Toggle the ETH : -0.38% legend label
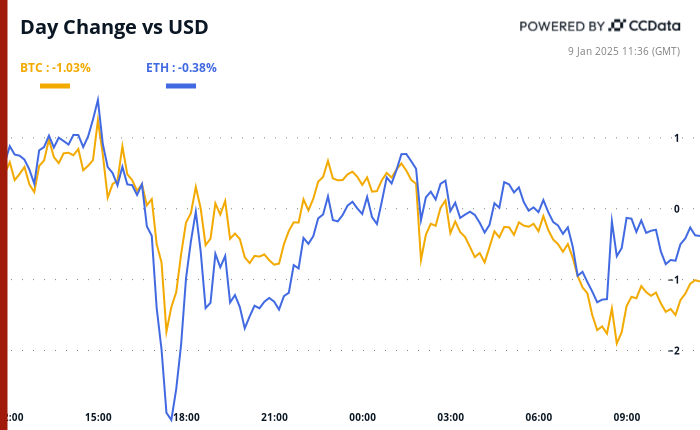The width and height of the screenshot is (700, 430). (x=182, y=68)
